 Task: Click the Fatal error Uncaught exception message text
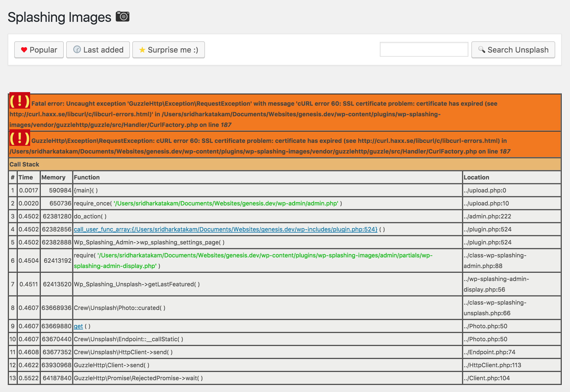254,114
